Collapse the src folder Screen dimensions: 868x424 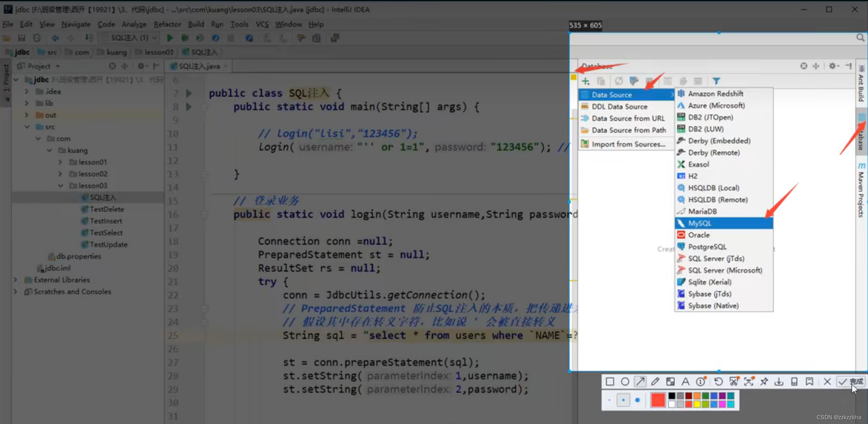click(27, 127)
